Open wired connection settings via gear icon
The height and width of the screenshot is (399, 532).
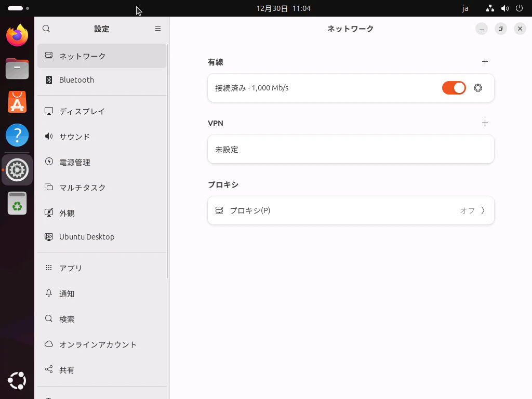[x=477, y=88]
